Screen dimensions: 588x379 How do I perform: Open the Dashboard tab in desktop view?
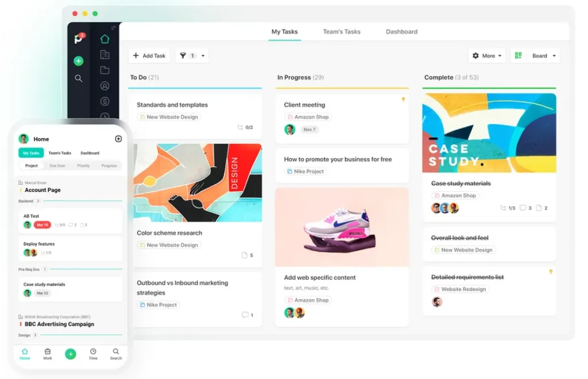tap(401, 32)
